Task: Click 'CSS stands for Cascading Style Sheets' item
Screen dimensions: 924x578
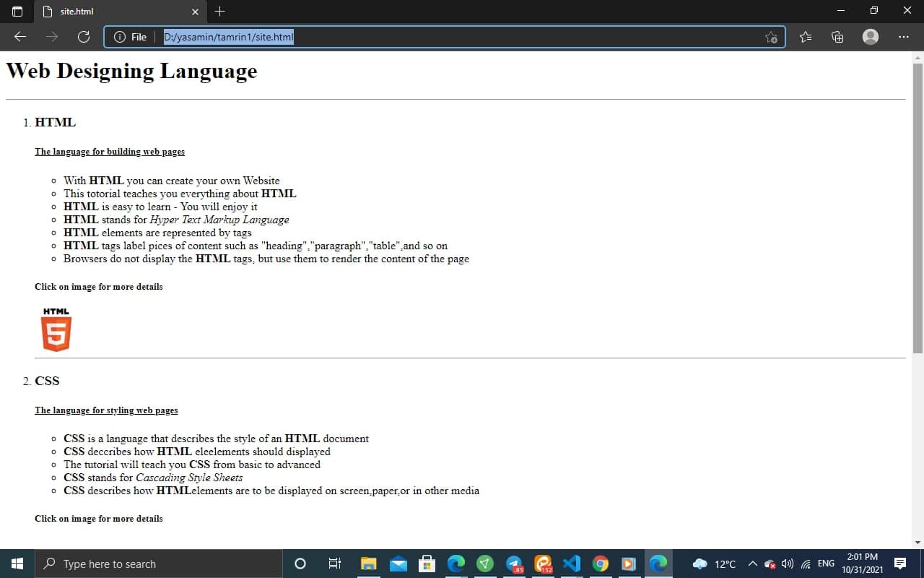Action: 153,478
